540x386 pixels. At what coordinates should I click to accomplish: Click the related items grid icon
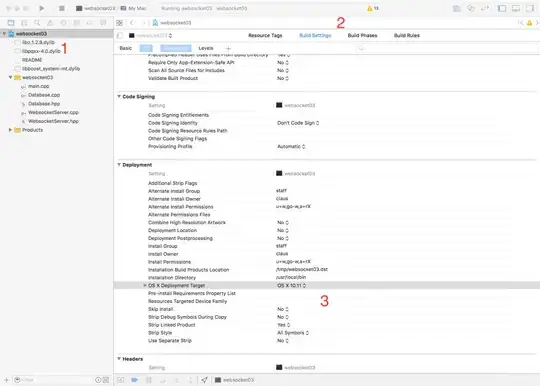point(120,23)
